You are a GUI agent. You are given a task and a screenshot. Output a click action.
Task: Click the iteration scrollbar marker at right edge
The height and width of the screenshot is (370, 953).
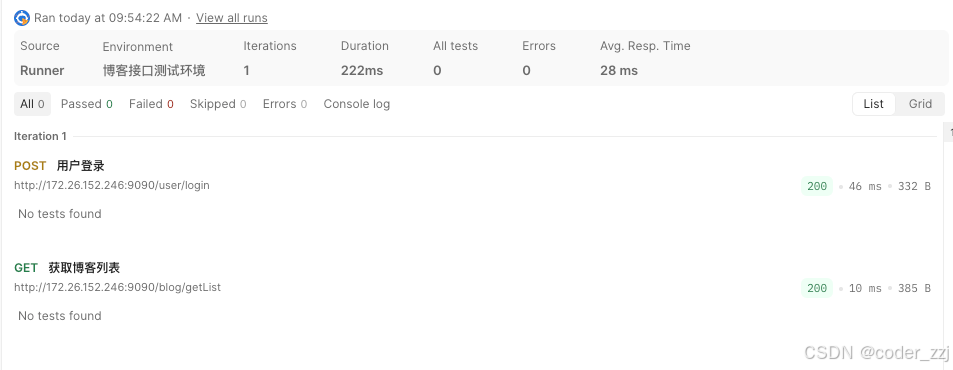(948, 132)
